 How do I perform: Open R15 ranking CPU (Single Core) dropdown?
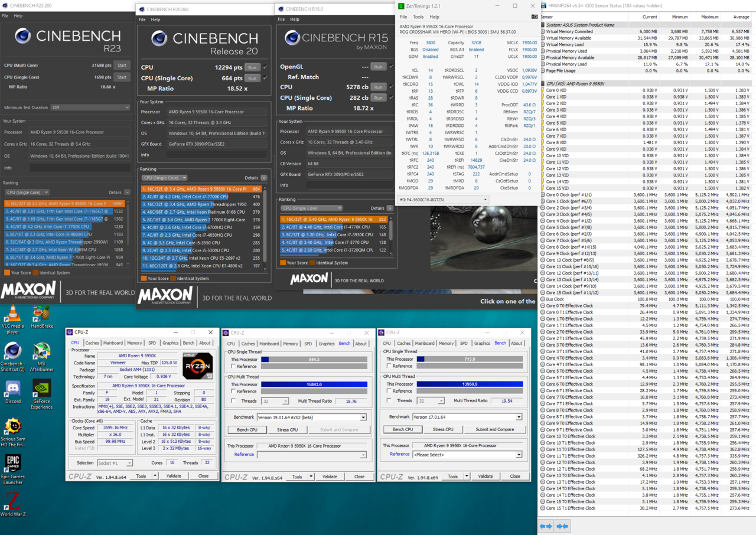tap(311, 208)
